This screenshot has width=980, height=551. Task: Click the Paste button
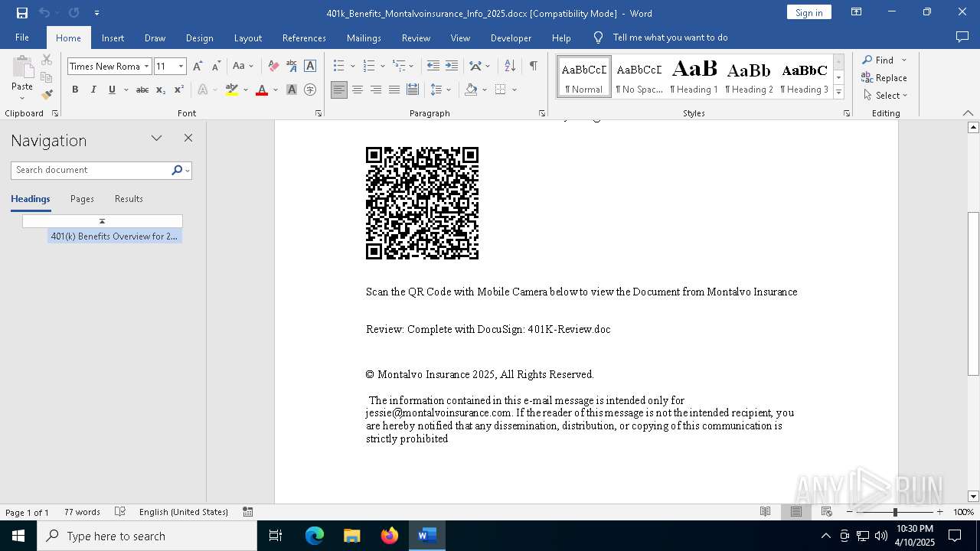click(x=22, y=77)
